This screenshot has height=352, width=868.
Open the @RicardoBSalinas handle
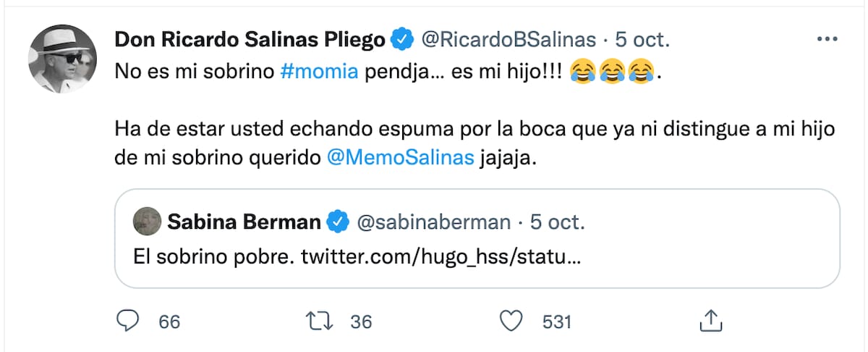(509, 41)
